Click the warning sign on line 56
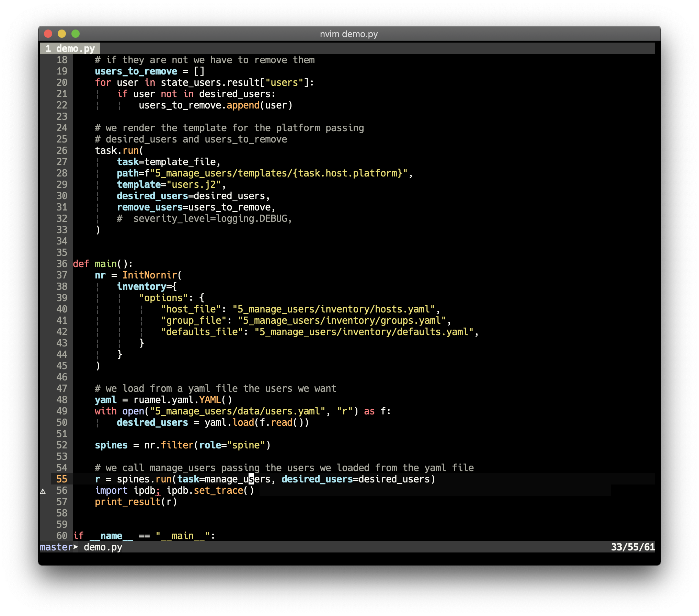 pyautogui.click(x=43, y=491)
